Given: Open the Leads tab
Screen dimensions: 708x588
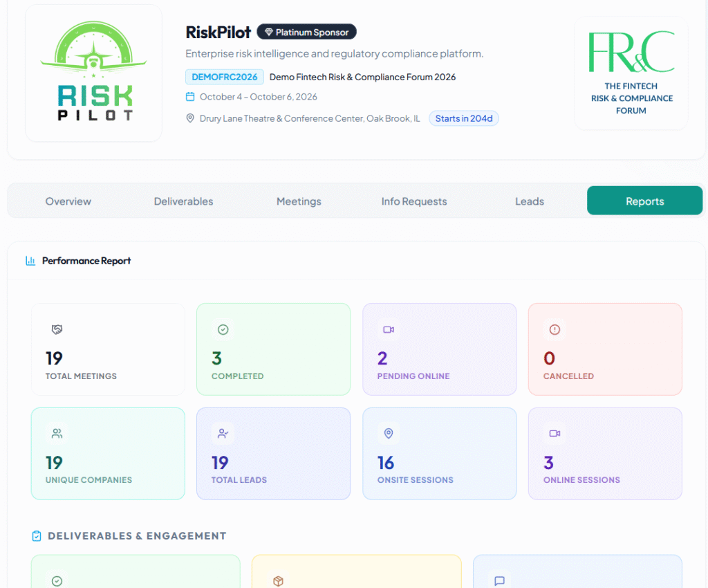Looking at the screenshot, I should 530,201.
